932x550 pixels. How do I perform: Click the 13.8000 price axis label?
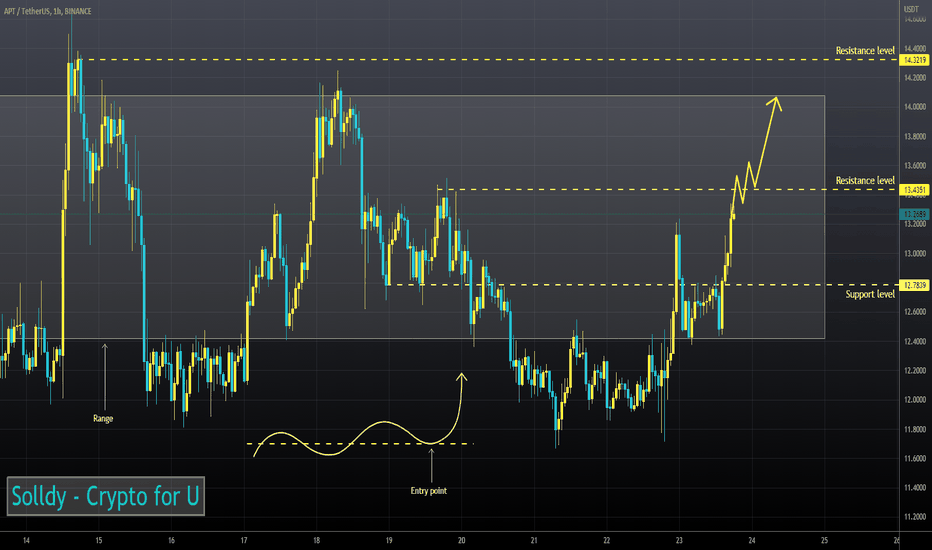point(915,136)
